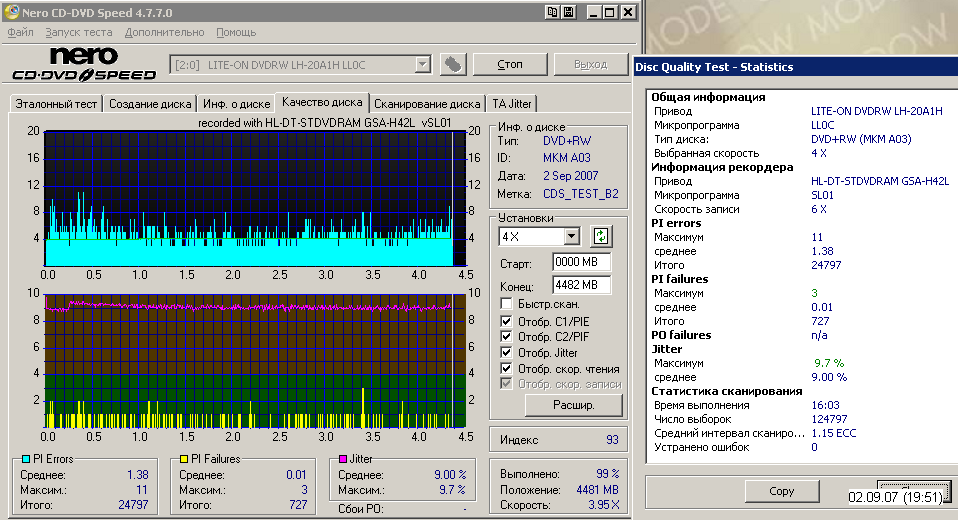This screenshot has height=520, width=958.
Task: Click the Расшир. button
Action: coord(574,405)
